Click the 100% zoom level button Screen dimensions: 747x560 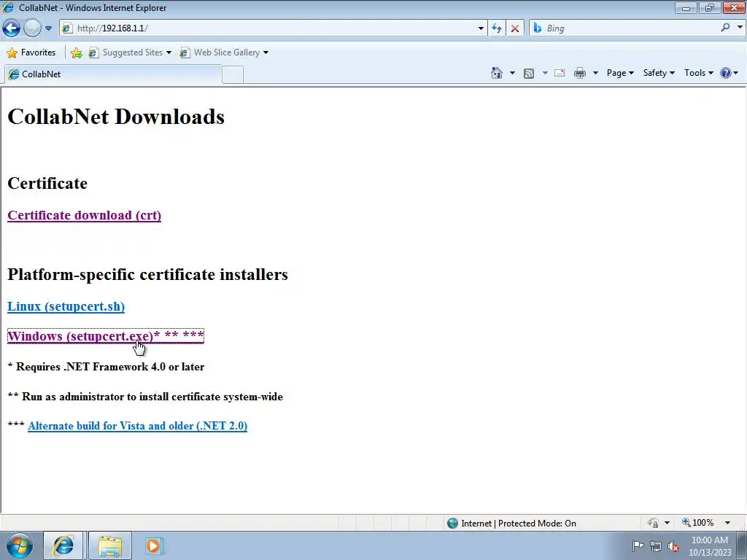tap(698, 523)
